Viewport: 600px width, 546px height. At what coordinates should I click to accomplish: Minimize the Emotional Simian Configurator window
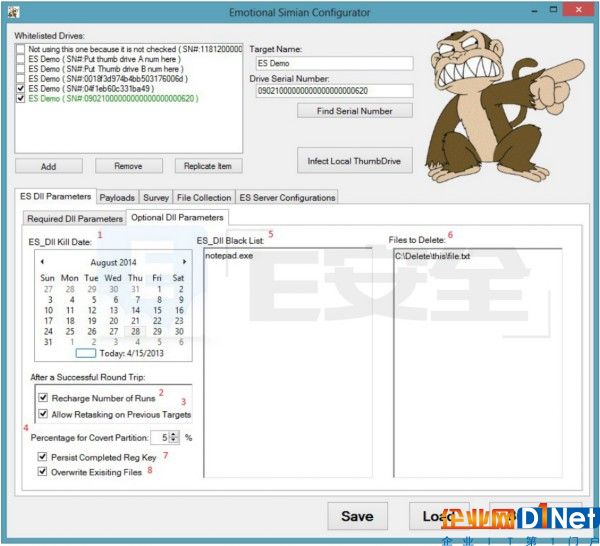coord(534,11)
